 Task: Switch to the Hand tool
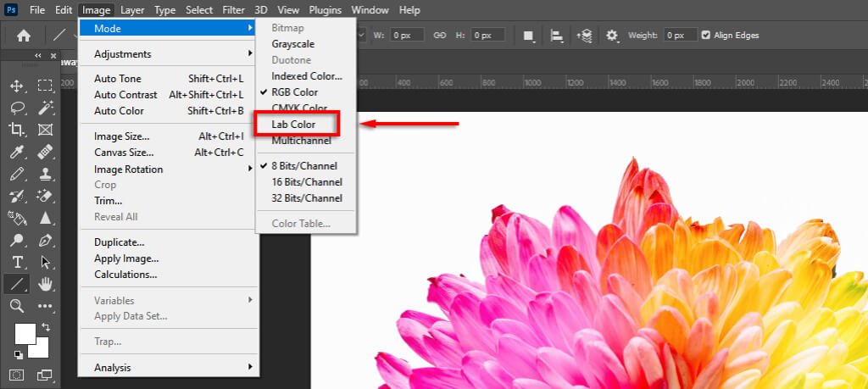point(45,284)
